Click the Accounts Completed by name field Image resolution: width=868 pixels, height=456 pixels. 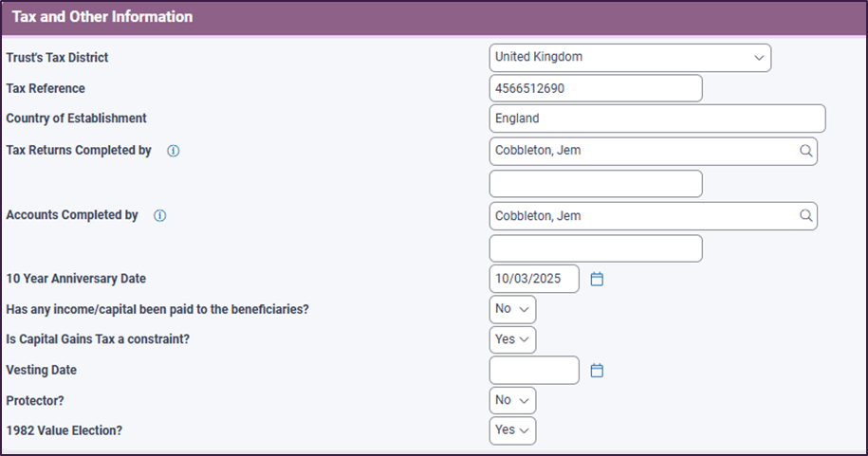[x=641, y=215]
